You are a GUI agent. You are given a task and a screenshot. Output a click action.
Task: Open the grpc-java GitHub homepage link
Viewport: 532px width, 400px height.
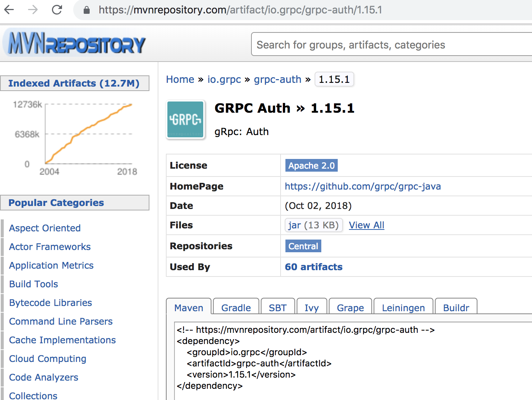click(x=363, y=186)
